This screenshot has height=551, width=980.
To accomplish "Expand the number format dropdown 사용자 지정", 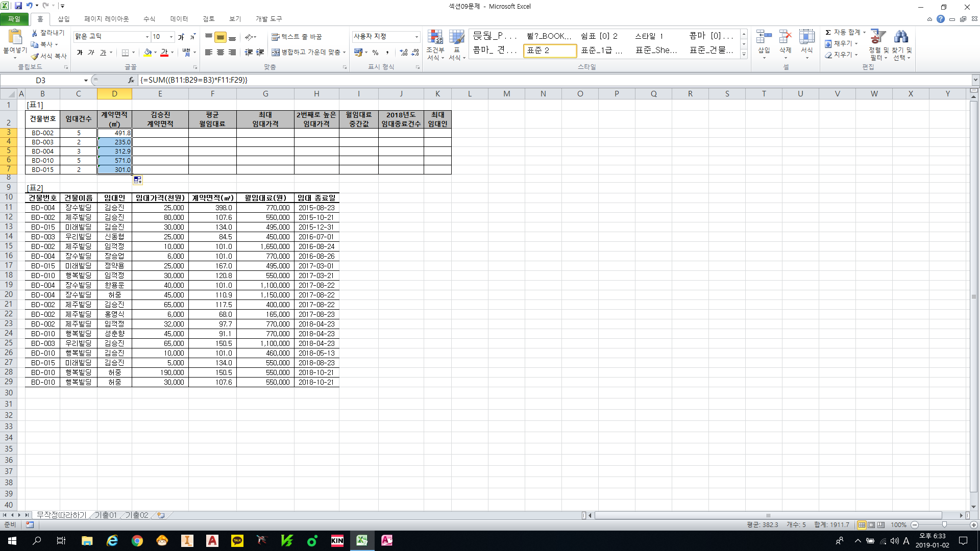I will click(x=416, y=37).
